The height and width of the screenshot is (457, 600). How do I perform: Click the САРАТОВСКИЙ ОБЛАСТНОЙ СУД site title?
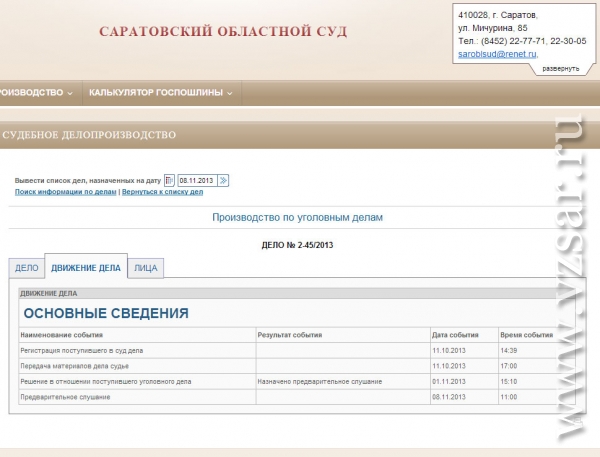click(223, 31)
